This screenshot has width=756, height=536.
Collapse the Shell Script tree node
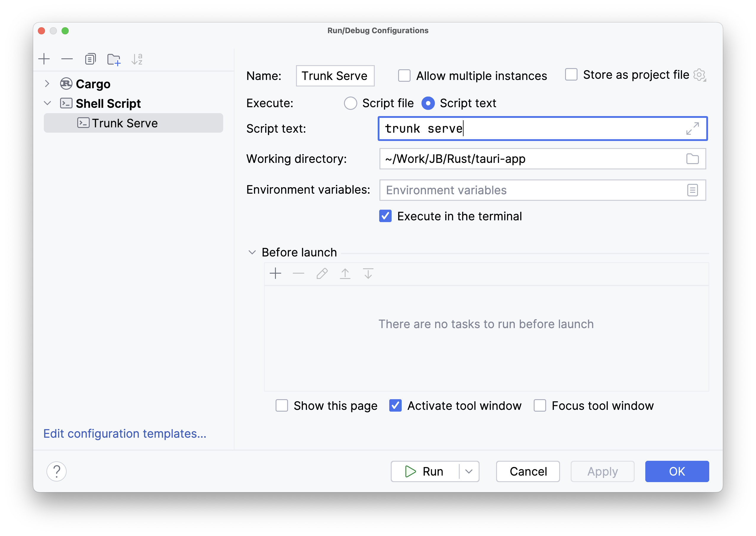[x=47, y=103]
